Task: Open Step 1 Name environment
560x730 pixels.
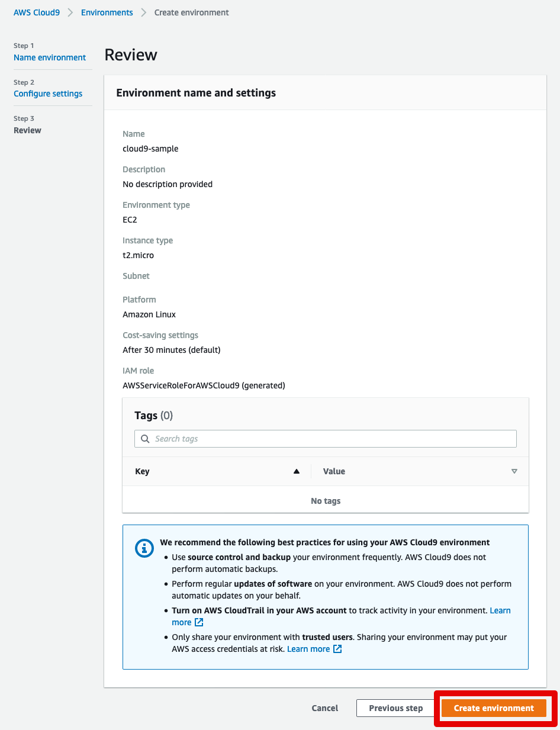Action: pyautogui.click(x=50, y=57)
